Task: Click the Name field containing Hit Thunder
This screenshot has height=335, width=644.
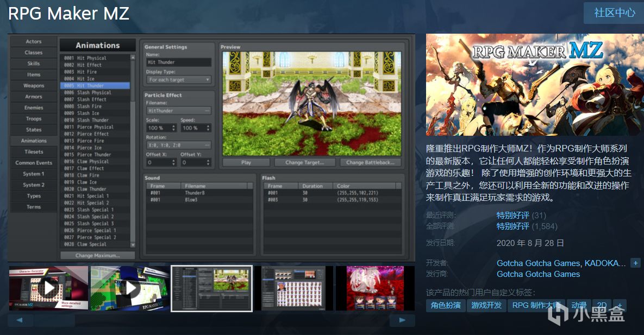Action: (179, 62)
